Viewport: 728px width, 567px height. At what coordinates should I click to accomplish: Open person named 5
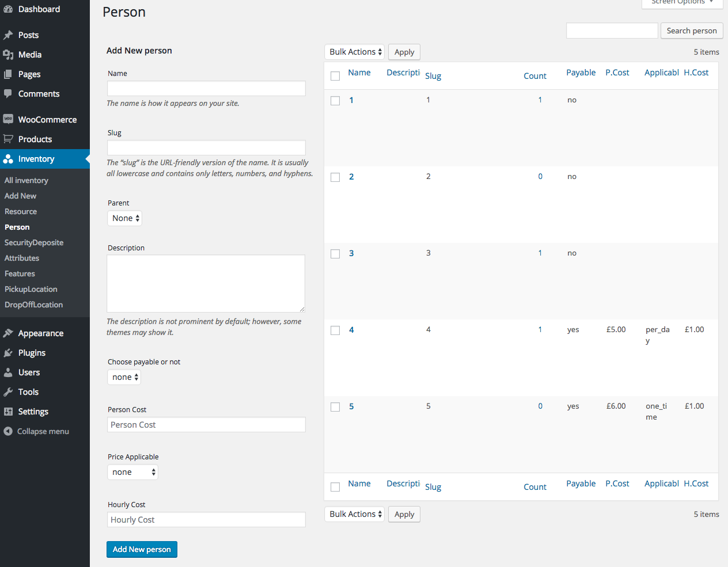coord(351,406)
